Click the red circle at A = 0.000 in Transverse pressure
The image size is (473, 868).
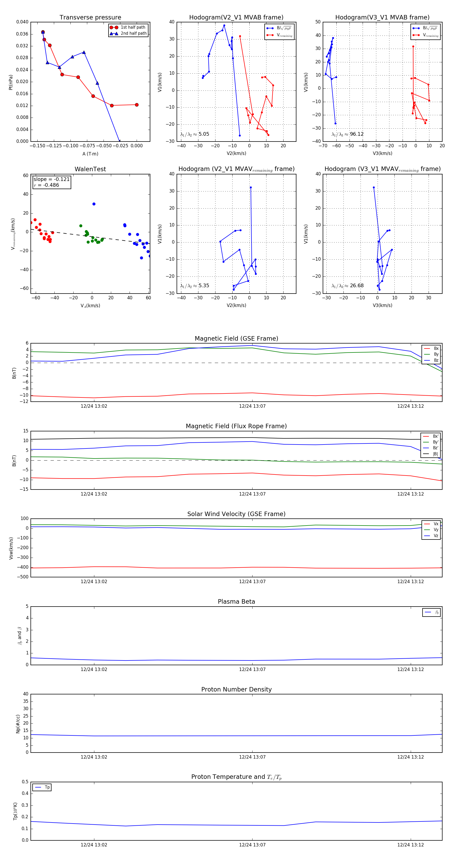[137, 105]
